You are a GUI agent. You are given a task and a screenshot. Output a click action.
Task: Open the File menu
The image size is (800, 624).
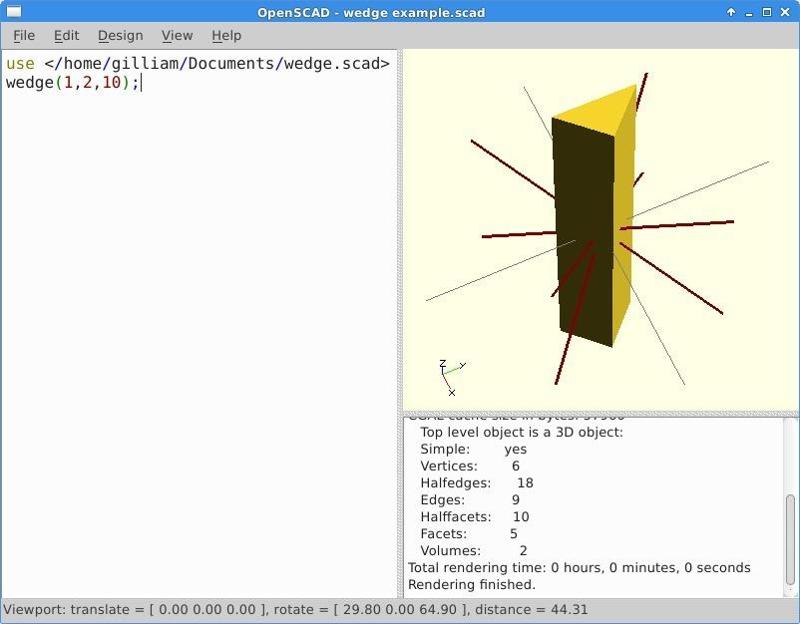(x=24, y=36)
